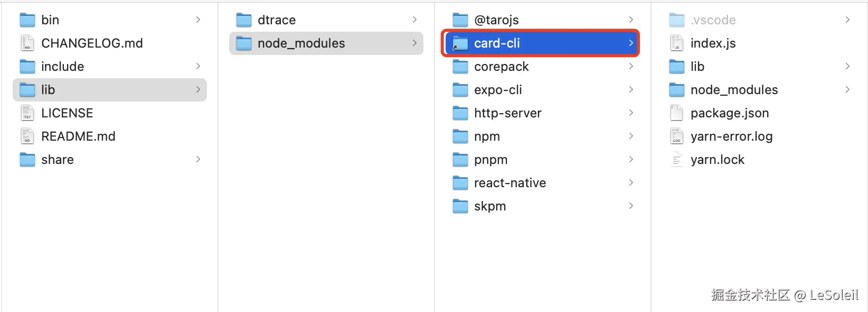868x312 pixels.
Task: Expand the corepack folder arrow
Action: [631, 67]
